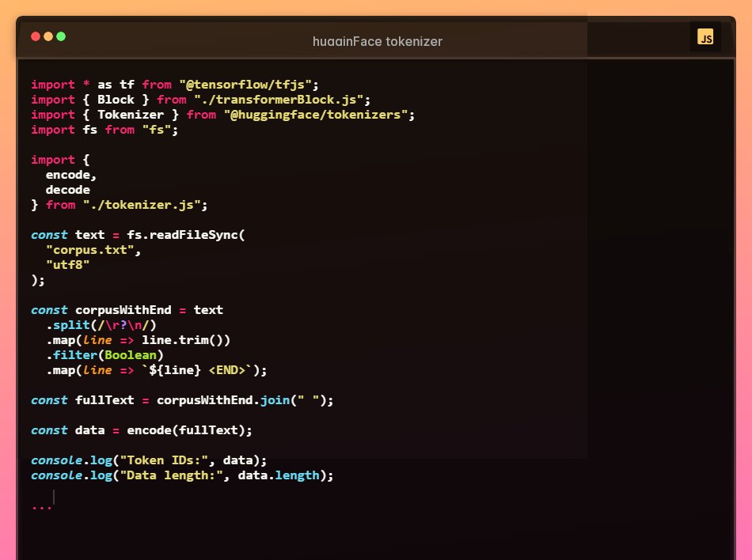The image size is (752, 560).
Task: Click the string "fs" in the import line
Action: 157,130
